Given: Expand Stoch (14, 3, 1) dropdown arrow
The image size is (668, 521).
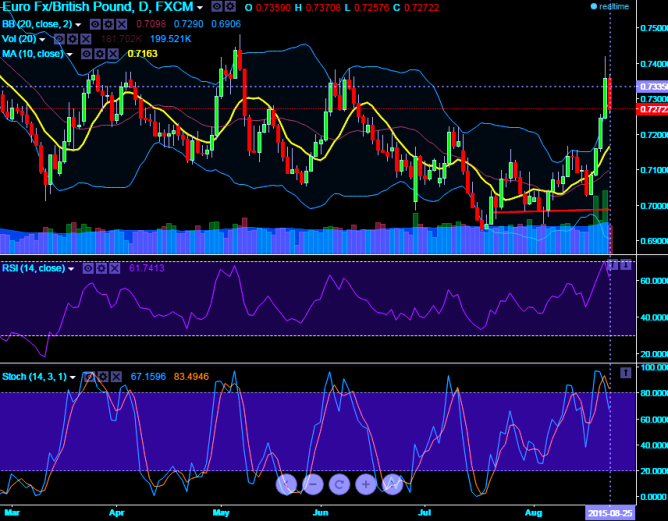Looking at the screenshot, I should point(73,377).
